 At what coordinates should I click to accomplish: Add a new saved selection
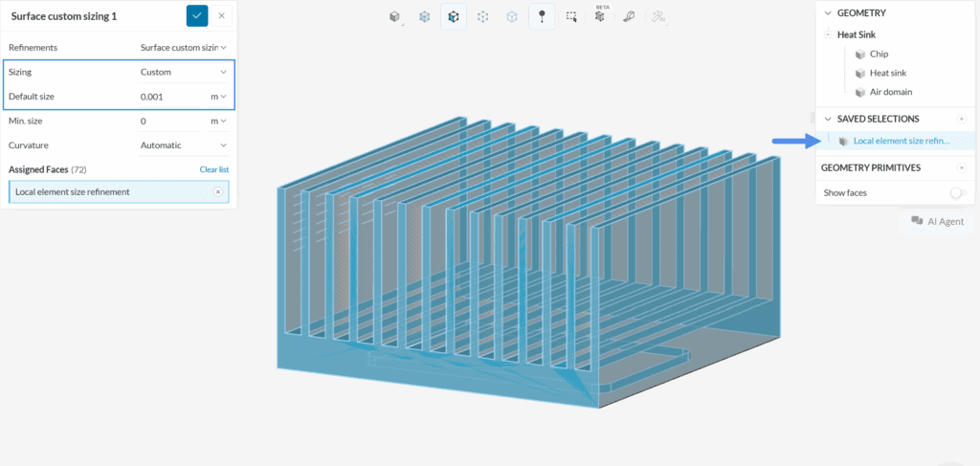click(961, 119)
